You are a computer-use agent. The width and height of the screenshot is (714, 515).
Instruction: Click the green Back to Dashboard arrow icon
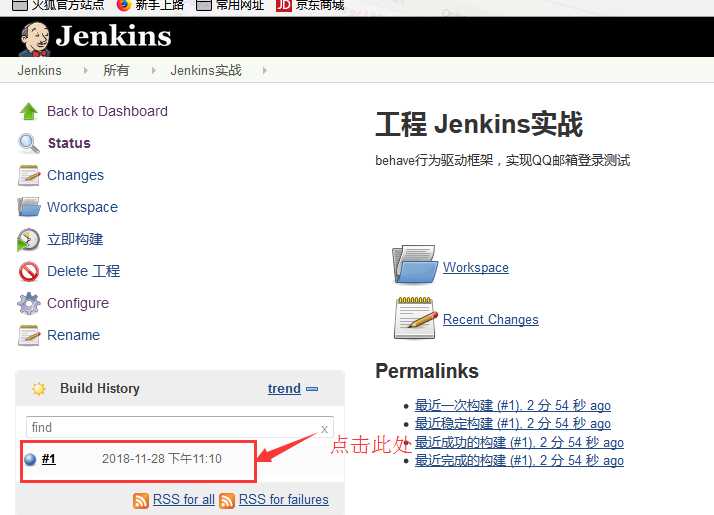point(29,112)
